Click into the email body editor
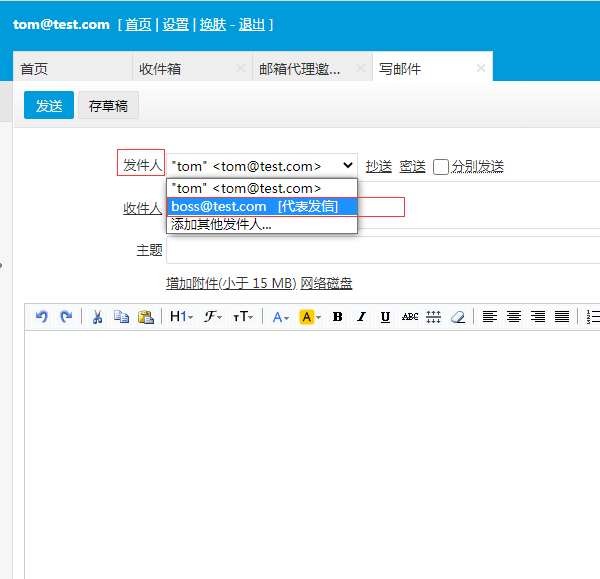The height and width of the screenshot is (579, 600). (312, 455)
